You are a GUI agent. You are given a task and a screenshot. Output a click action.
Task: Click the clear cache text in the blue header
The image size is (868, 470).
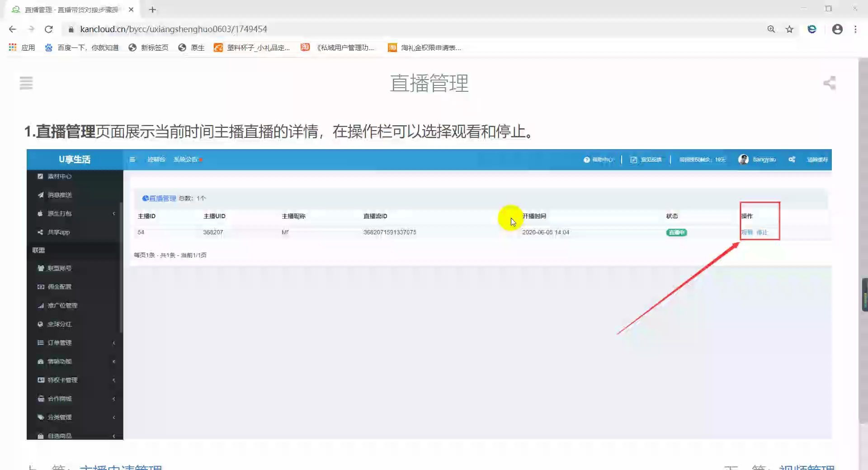(x=817, y=160)
